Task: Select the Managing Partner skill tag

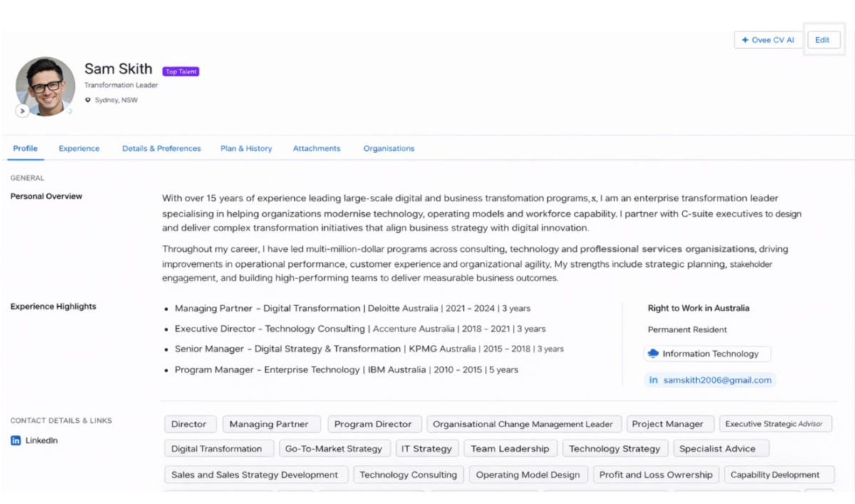Action: [x=269, y=424]
